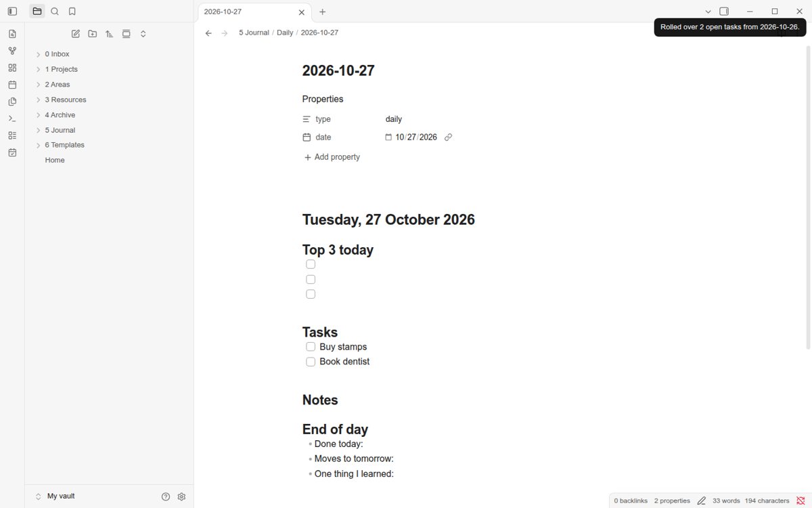
Task: Click the 194 characters status entry
Action: 767,501
